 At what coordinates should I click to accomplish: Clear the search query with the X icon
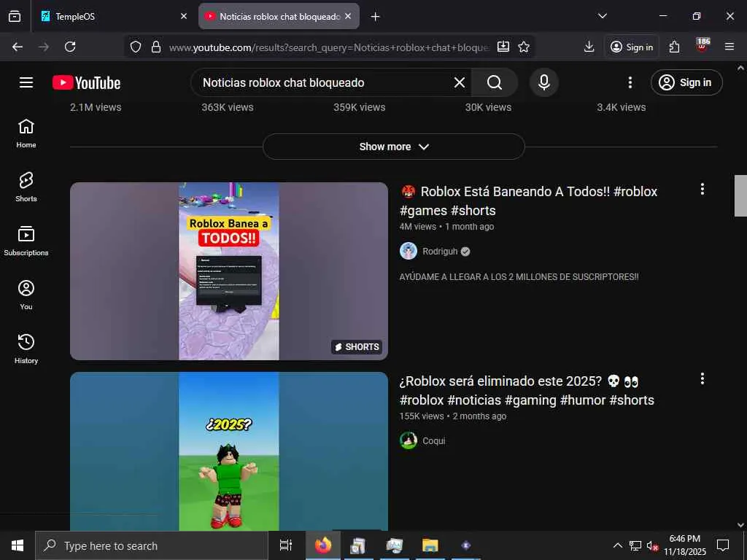(460, 82)
